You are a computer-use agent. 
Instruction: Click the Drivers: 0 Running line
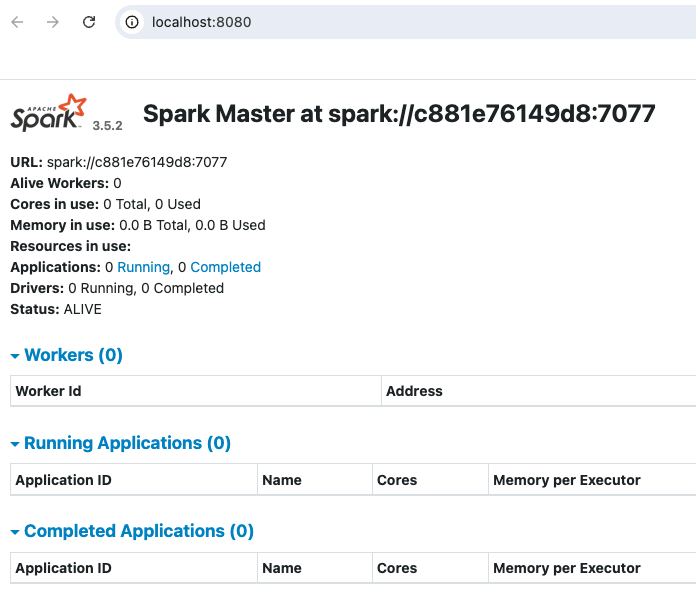pyautogui.click(x=117, y=288)
